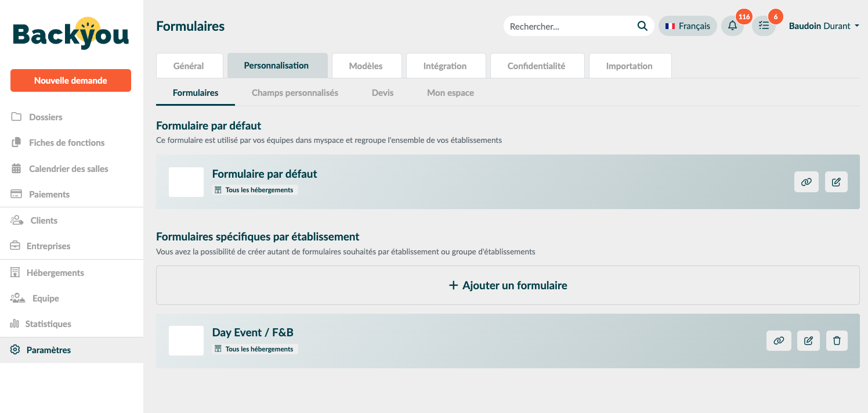
Task: Click Tous les hébergements tag under Formulaire par défaut
Action: (255, 190)
